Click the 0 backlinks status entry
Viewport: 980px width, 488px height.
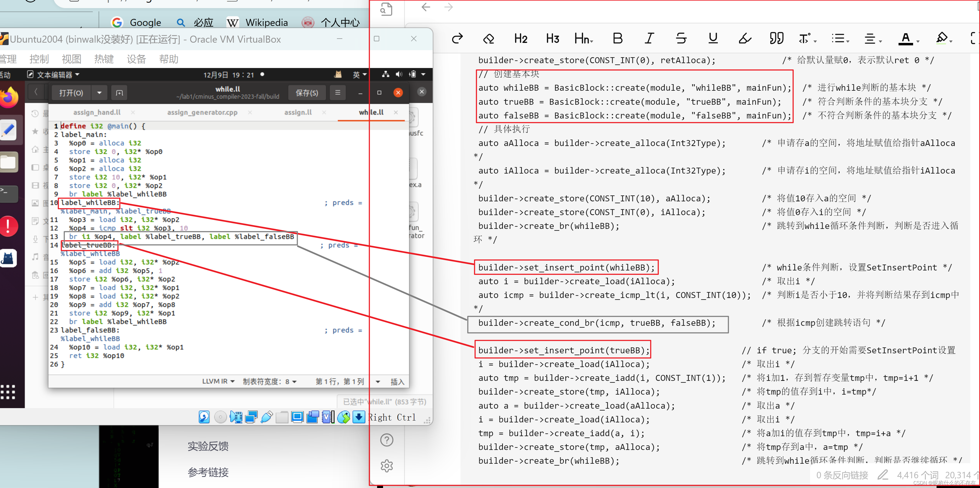coord(842,475)
